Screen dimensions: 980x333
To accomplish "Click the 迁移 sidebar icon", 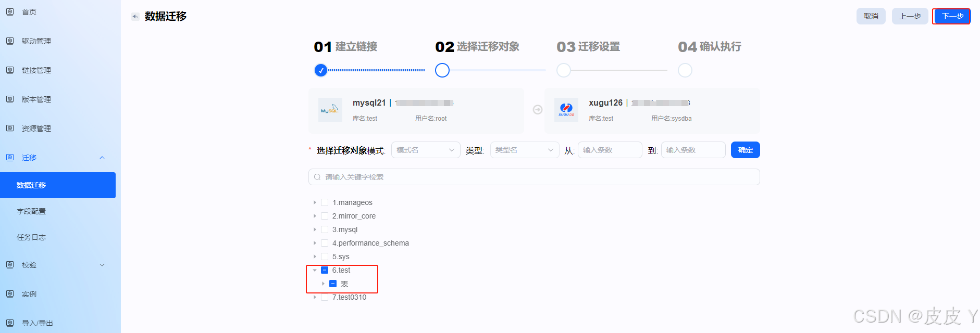I will pos(10,157).
